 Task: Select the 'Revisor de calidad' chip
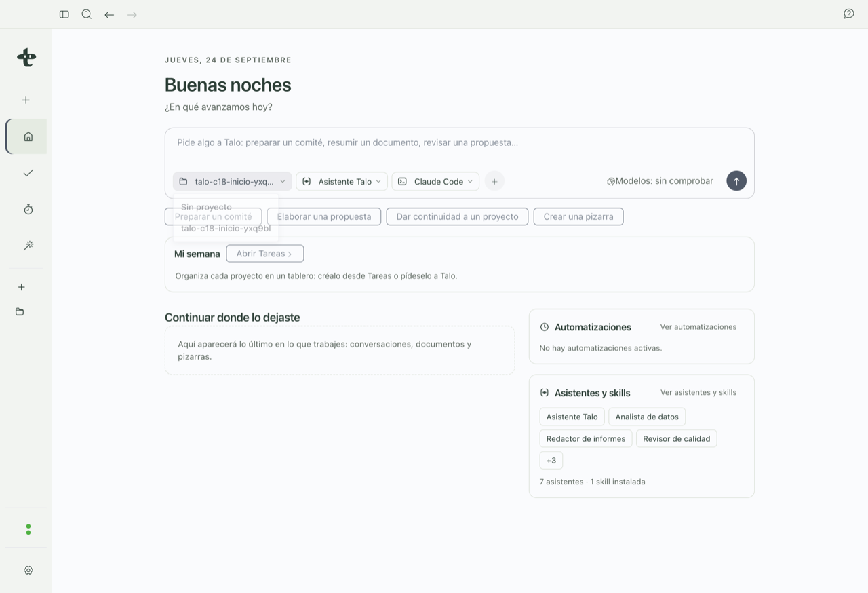pos(677,438)
